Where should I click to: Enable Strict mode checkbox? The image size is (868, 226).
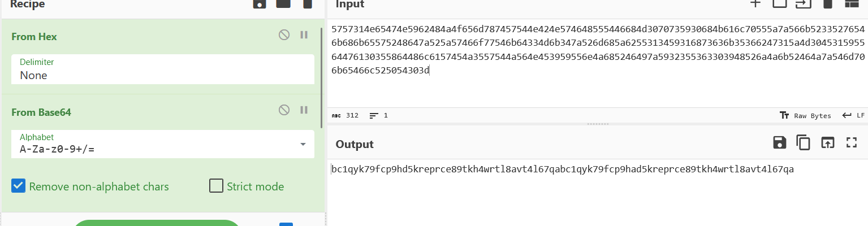(x=216, y=186)
